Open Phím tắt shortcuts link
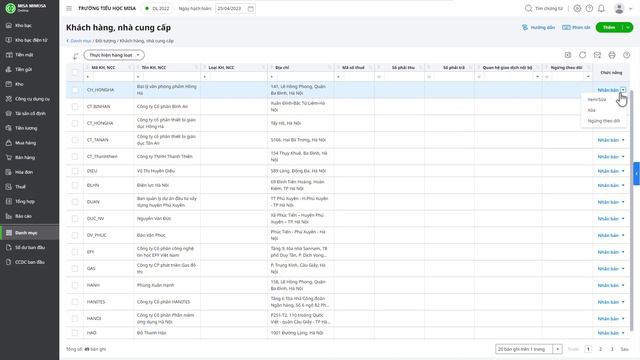Screen dimensions: 640x360 coord(576,27)
